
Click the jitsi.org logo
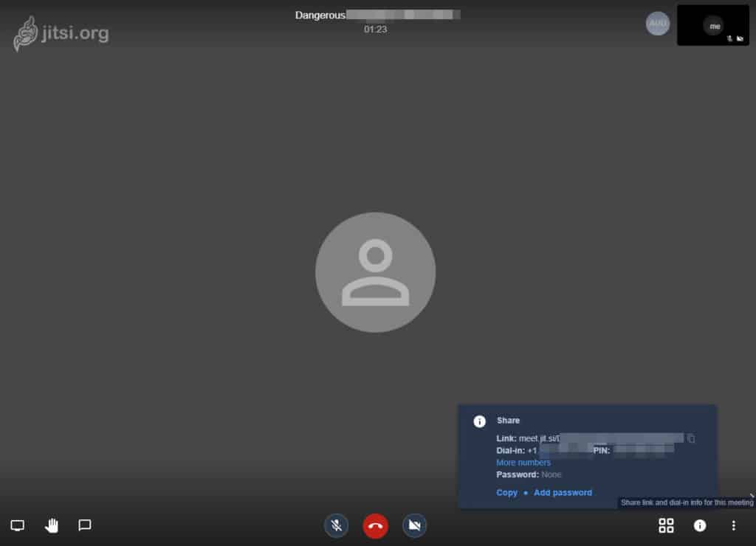[x=61, y=34]
